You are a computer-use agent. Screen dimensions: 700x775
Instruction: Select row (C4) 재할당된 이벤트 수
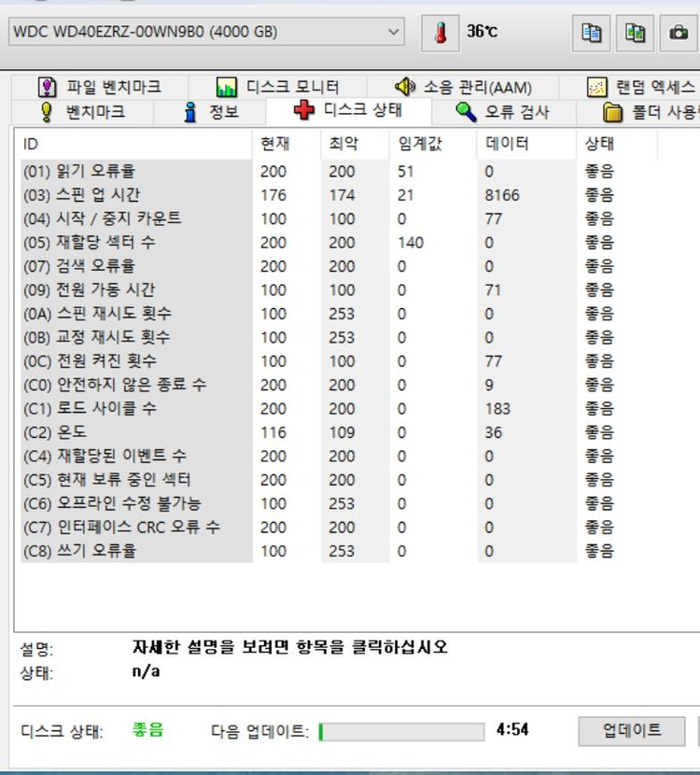339,457
